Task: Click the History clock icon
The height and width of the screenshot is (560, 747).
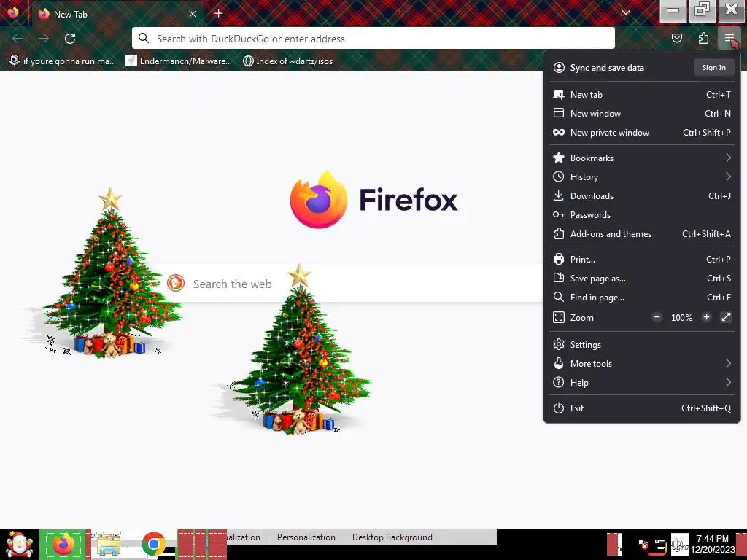Action: tap(559, 176)
